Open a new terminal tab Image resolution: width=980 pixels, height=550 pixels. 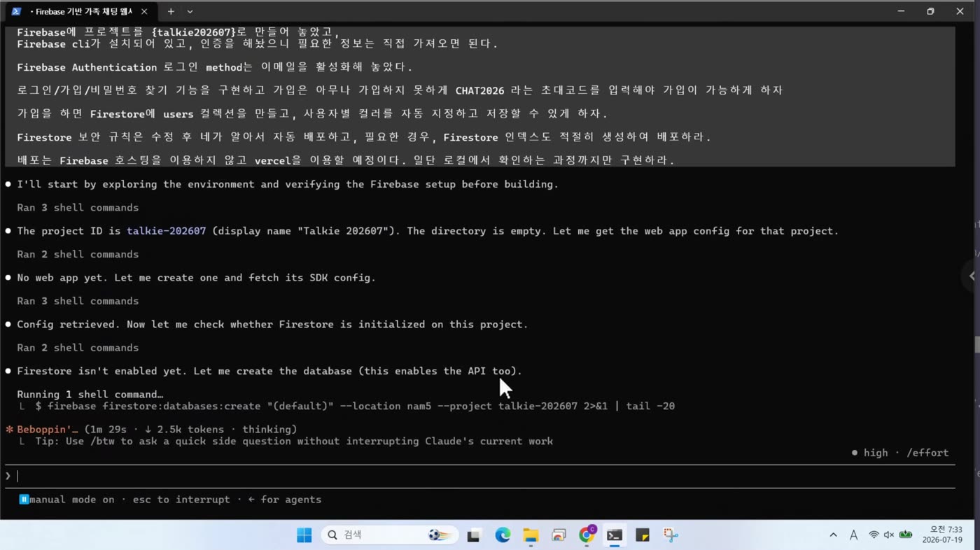(x=170, y=11)
